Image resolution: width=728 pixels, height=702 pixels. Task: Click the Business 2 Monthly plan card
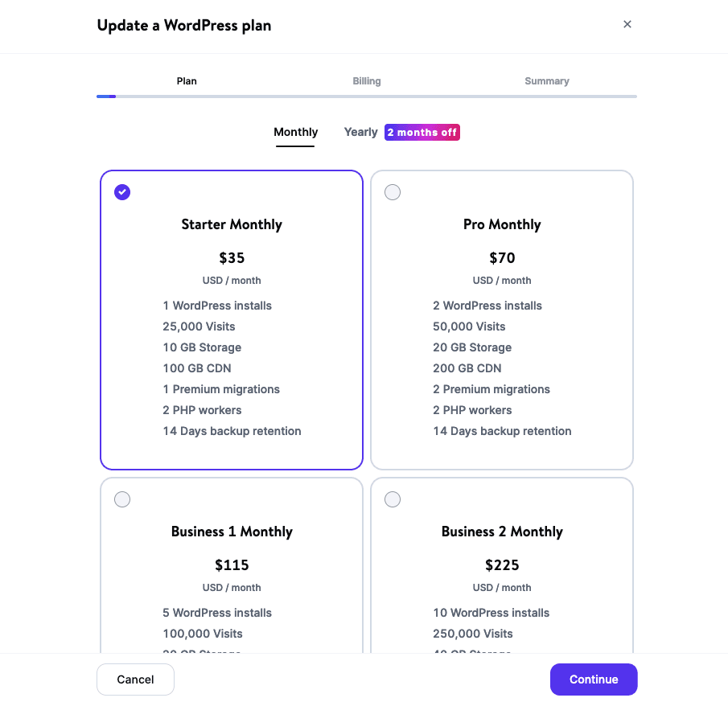click(x=502, y=563)
